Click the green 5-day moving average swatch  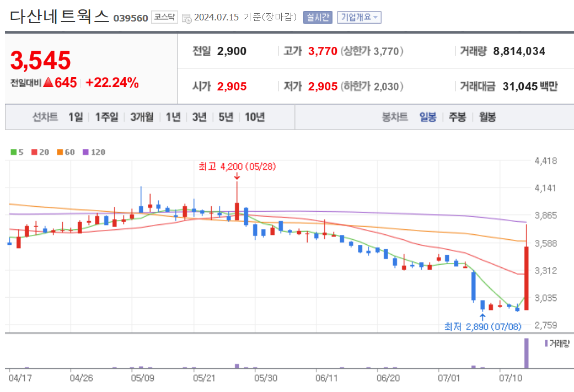[x=14, y=152]
